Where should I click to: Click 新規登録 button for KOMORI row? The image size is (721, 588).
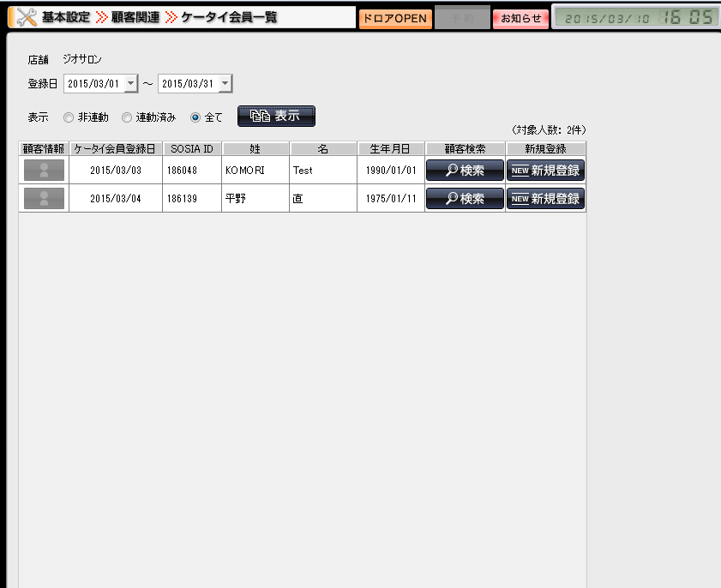pos(545,171)
